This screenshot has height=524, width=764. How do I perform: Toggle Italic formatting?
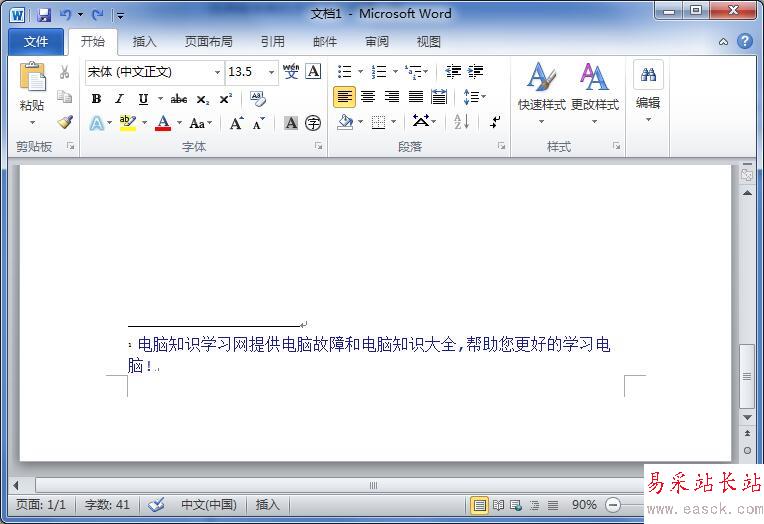119,99
